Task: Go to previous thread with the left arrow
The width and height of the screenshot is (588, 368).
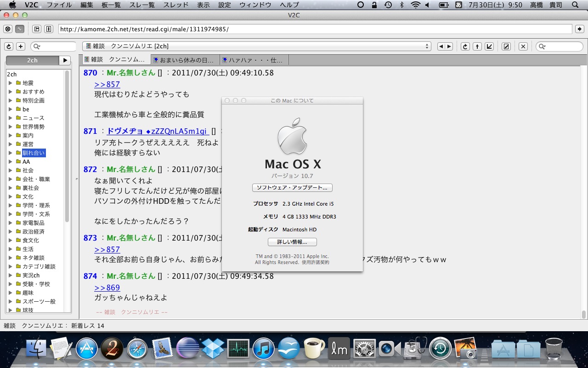Action: point(441,46)
